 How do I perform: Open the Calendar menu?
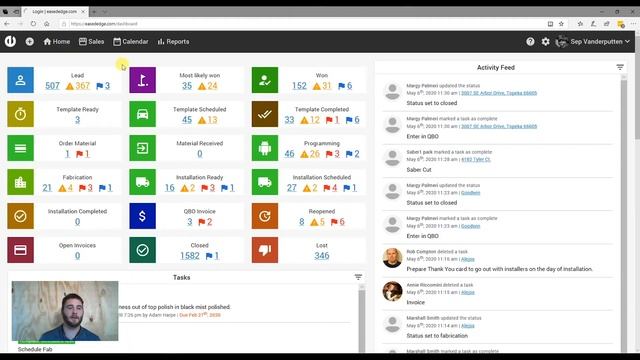pyautogui.click(x=131, y=41)
